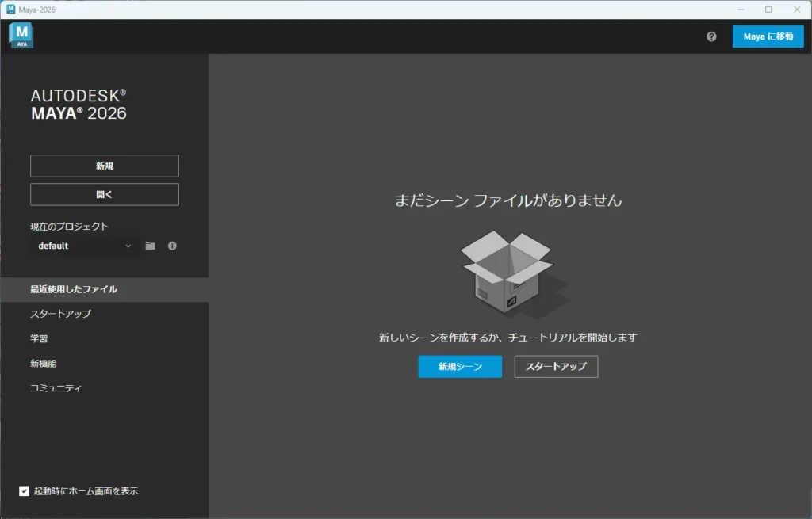812x519 pixels.
Task: Open the 現在のプロジェクト default dropdown
Action: pos(84,246)
